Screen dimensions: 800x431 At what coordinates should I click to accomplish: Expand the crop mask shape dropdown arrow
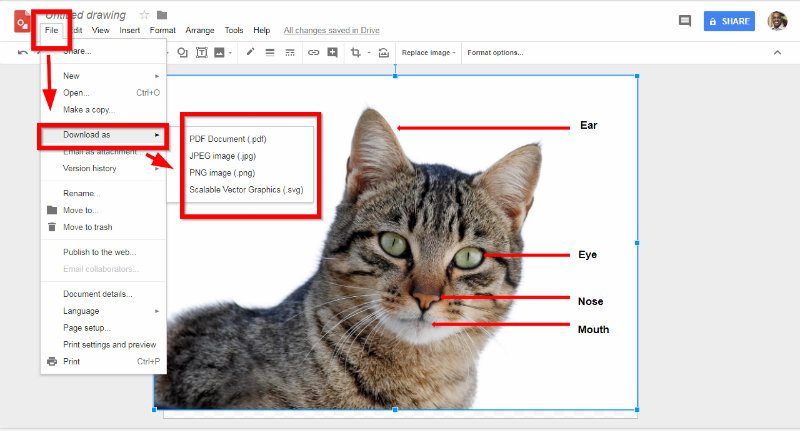click(x=368, y=53)
